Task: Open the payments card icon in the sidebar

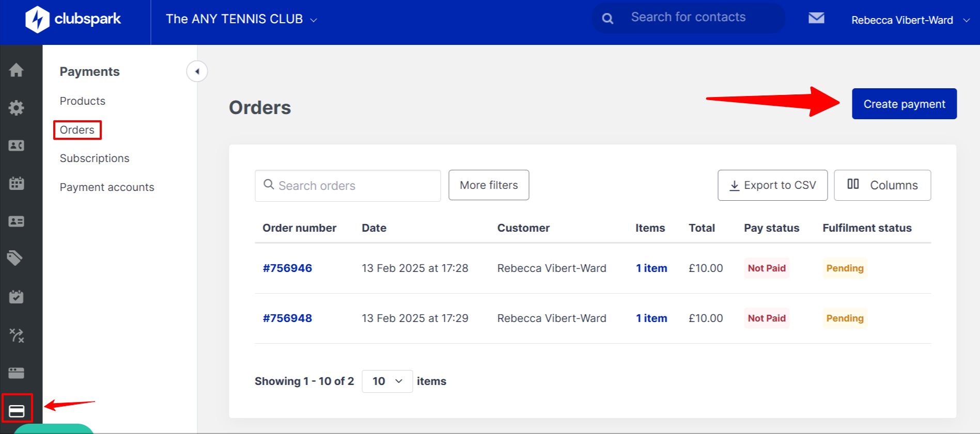Action: [x=17, y=411]
